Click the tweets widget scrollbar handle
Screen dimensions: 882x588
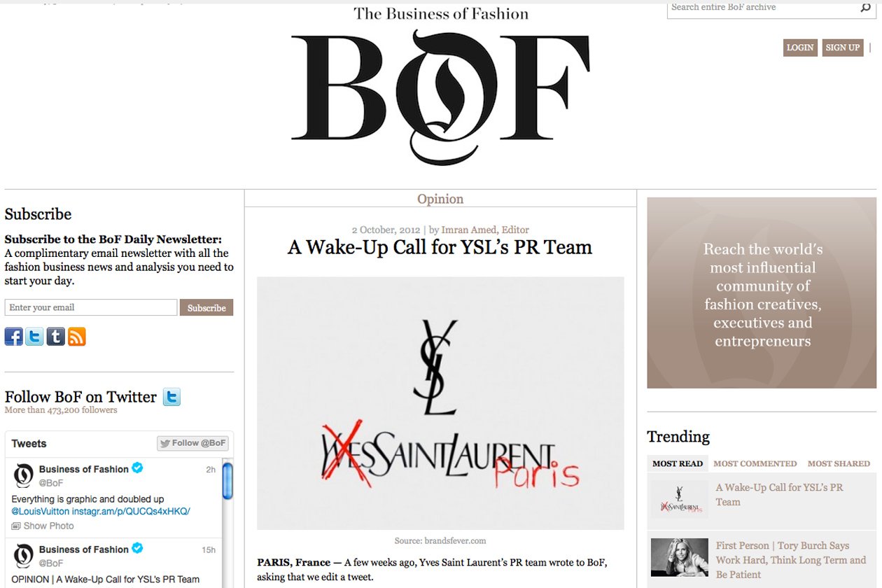(227, 480)
